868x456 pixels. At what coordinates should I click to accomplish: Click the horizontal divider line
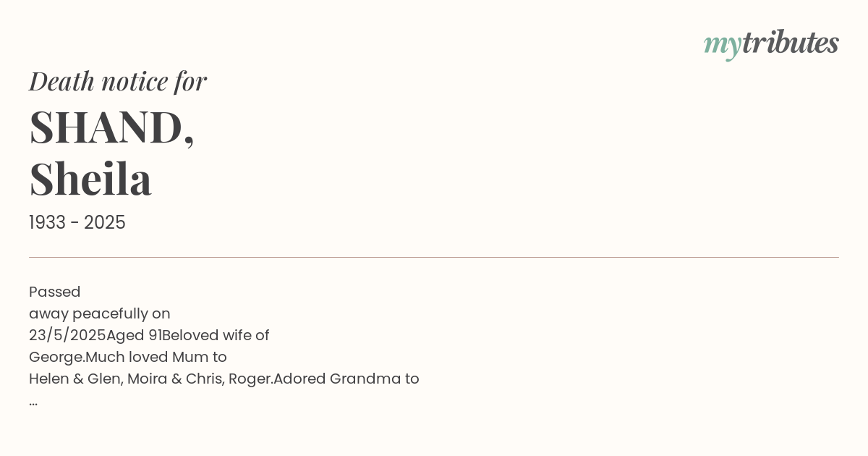point(434,257)
